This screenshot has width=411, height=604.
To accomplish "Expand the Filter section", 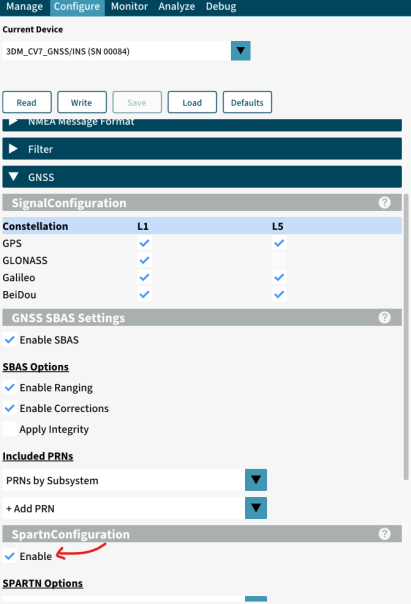I will (x=202, y=149).
